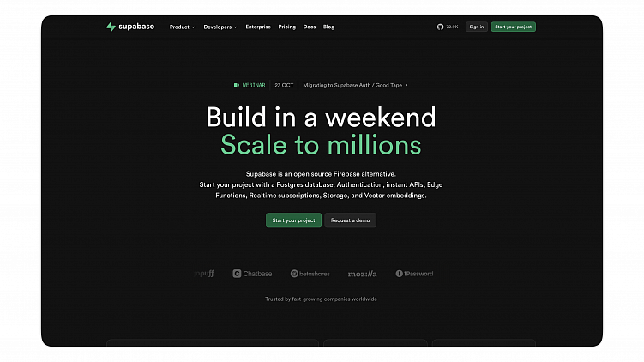The image size is (644, 362).
Task: Click the Build in a weekend heading
Action: tap(321, 118)
